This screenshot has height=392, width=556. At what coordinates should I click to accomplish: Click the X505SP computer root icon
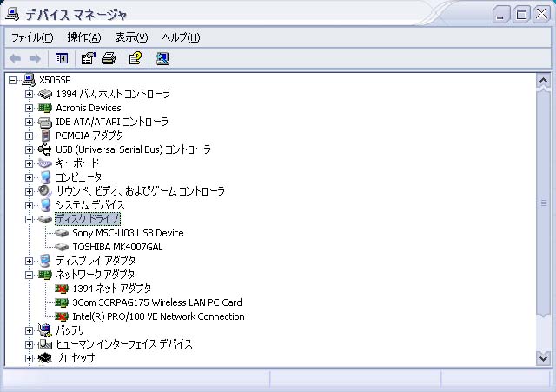tap(29, 80)
